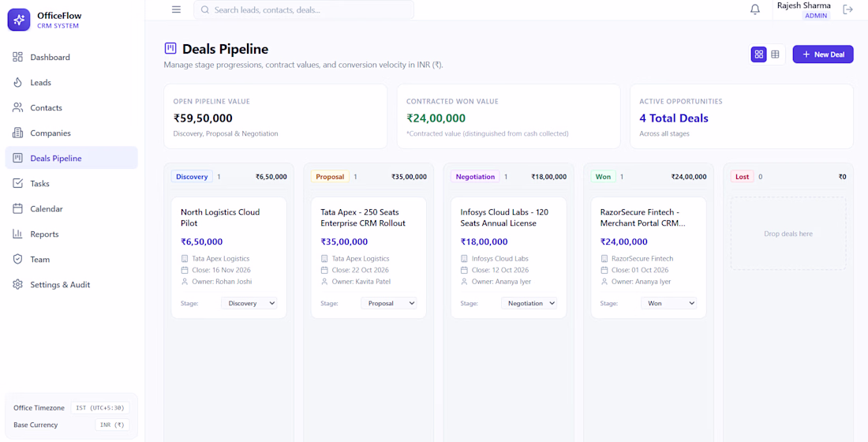Open stage dropdown on RazorSecure Fintech card
868x442 pixels.
point(668,303)
